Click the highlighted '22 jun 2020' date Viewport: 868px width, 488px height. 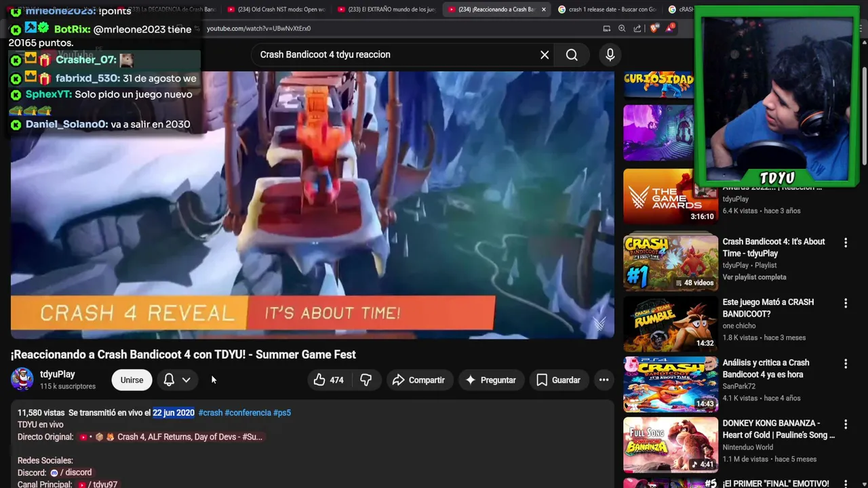point(174,413)
